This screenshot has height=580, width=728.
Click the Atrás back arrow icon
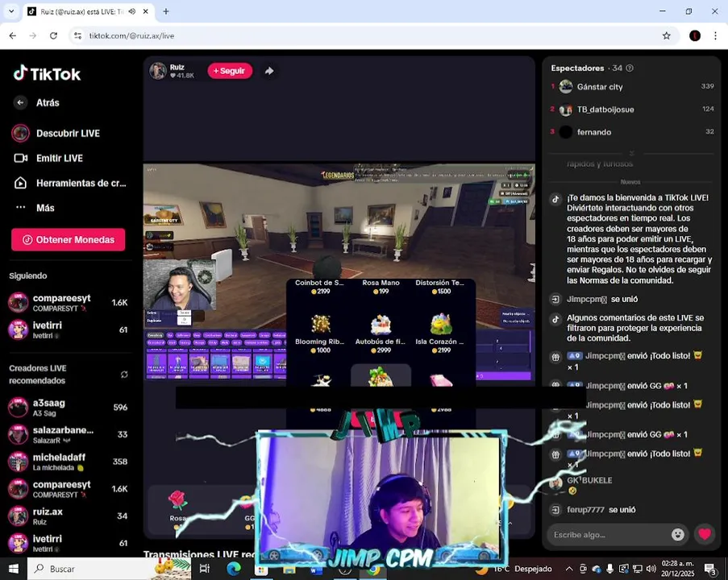pos(20,102)
